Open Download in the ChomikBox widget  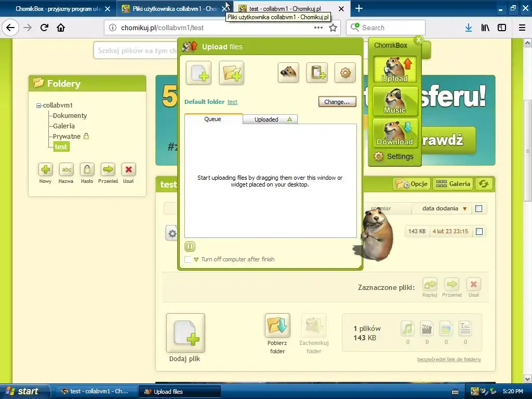[x=395, y=132]
